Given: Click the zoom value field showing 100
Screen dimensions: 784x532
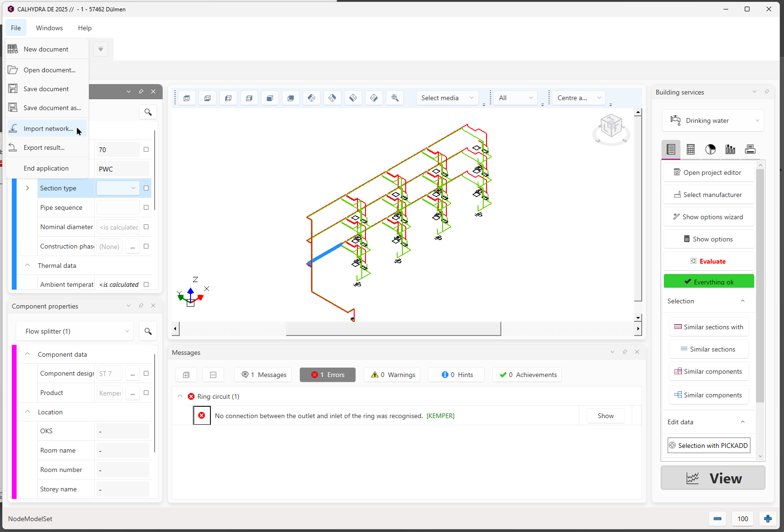Looking at the screenshot, I should [x=743, y=519].
